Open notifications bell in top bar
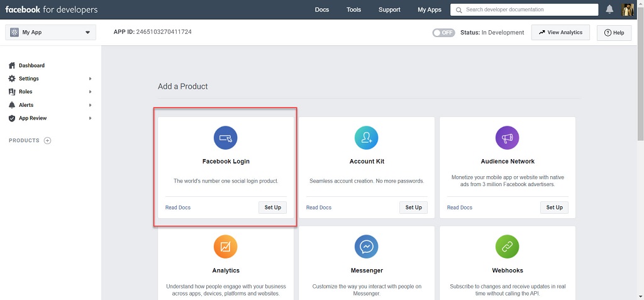The image size is (644, 300). [x=609, y=9]
